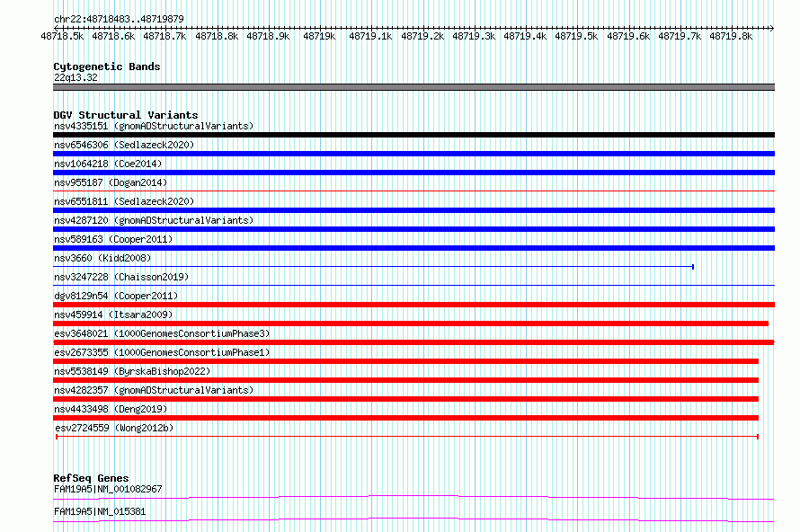Open variant nsv3247228 (Chaisson2019)
This screenshot has width=800, height=532.
pos(121,277)
